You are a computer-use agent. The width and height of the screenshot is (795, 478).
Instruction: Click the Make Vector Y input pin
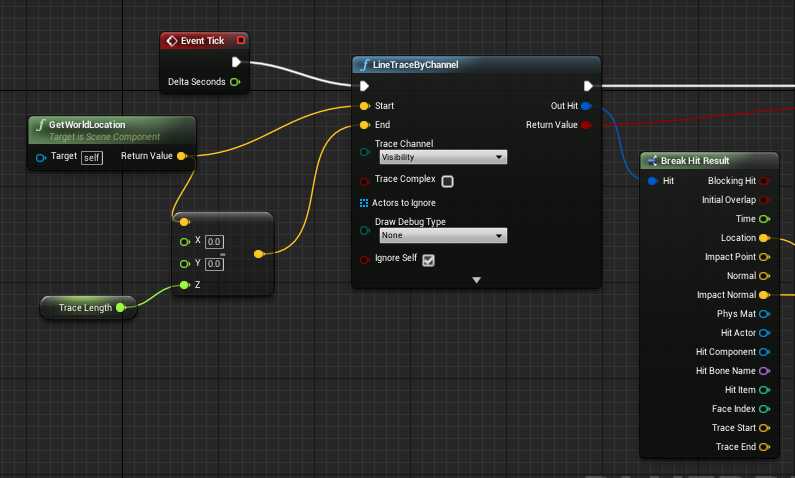[x=185, y=264]
